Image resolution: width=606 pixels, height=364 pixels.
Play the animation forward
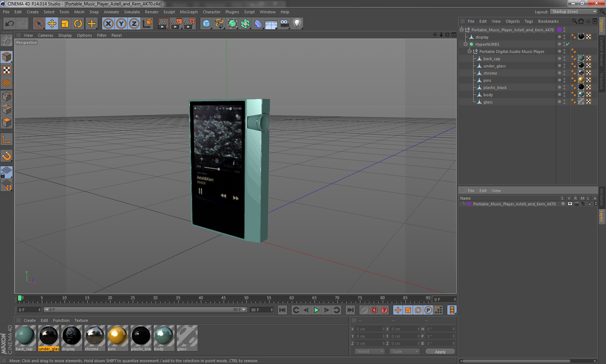click(x=316, y=310)
